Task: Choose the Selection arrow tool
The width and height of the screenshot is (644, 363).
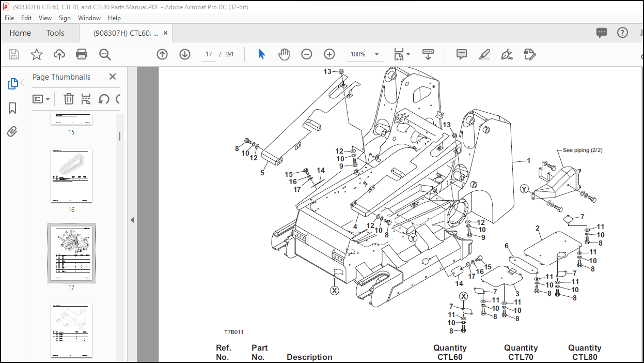Action: pos(261,54)
